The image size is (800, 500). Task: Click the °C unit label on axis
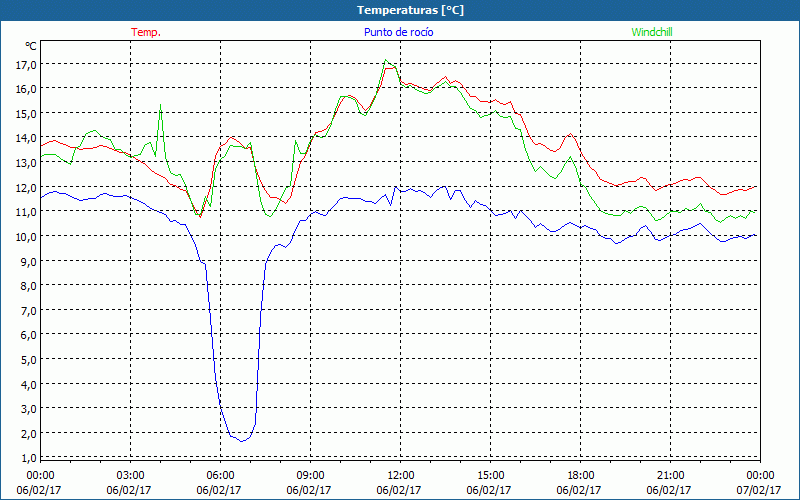[x=31, y=46]
